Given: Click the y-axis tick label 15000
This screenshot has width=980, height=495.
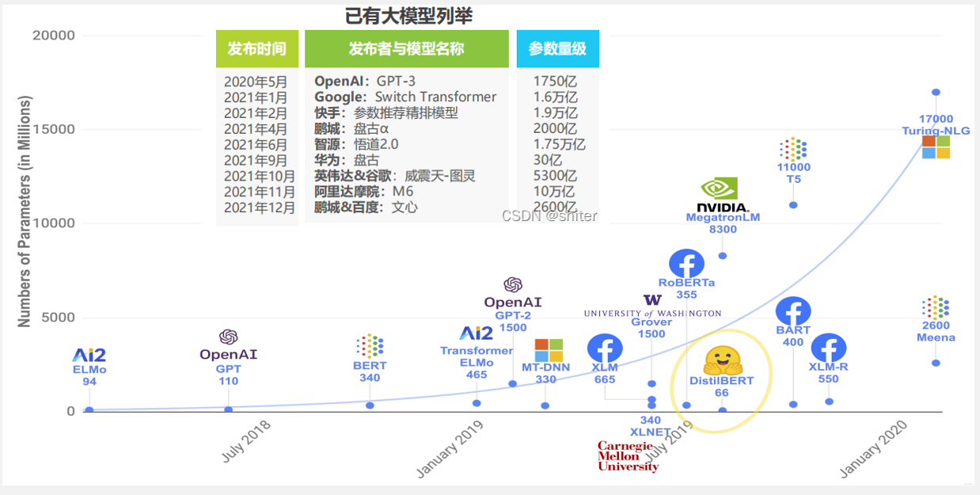Looking at the screenshot, I should (54, 130).
